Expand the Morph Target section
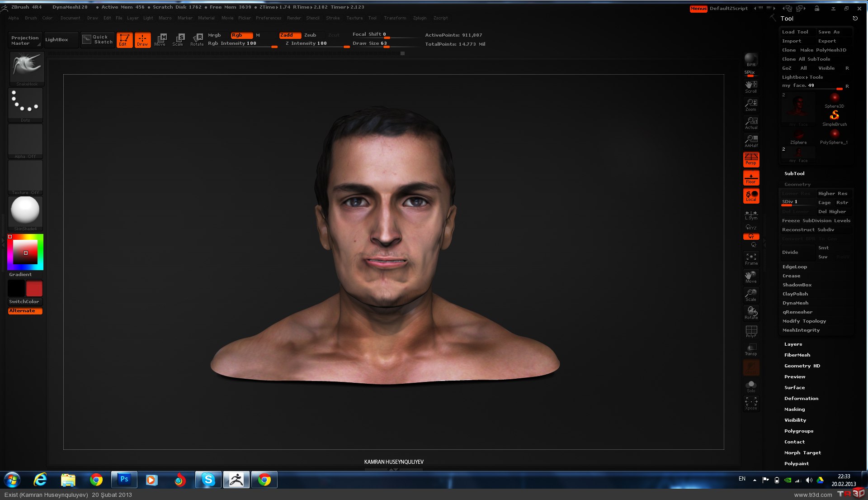868x500 pixels. point(802,453)
